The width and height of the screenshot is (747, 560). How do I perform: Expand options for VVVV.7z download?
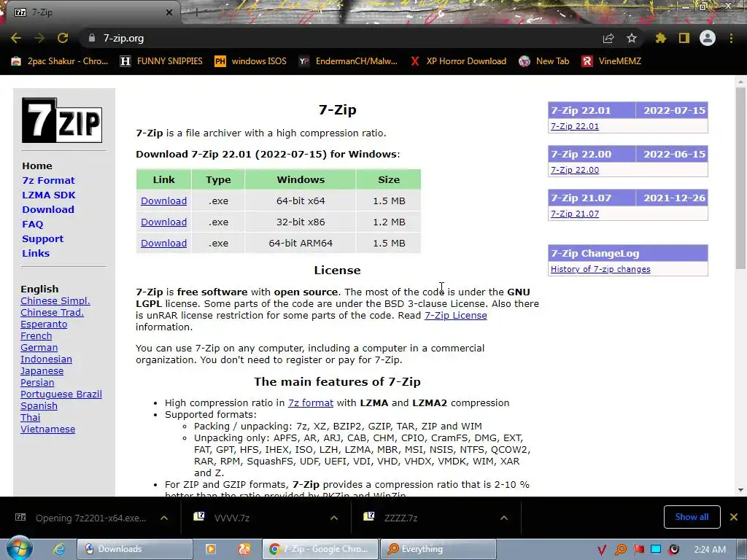(x=334, y=518)
